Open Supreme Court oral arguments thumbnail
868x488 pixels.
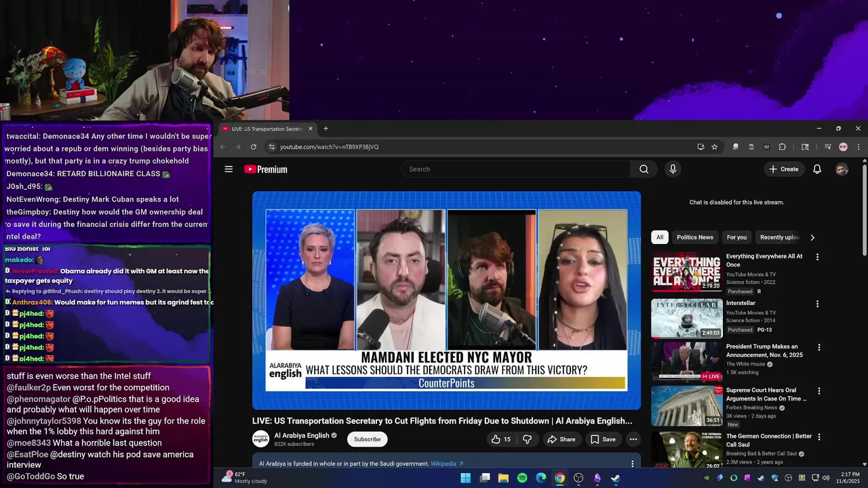687,406
